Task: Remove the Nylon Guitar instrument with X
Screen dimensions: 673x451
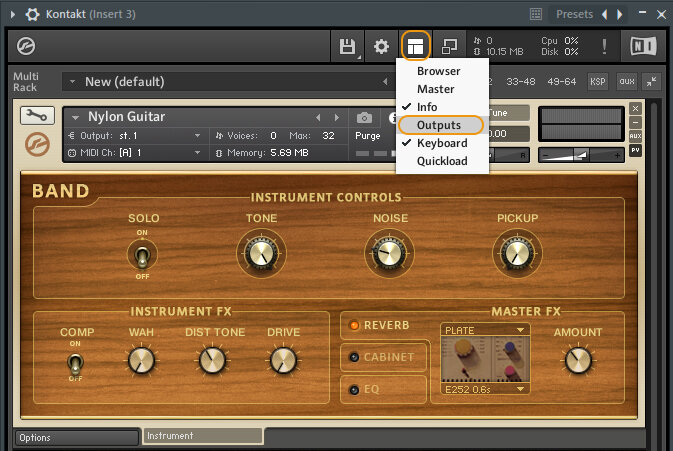Action: pos(635,108)
